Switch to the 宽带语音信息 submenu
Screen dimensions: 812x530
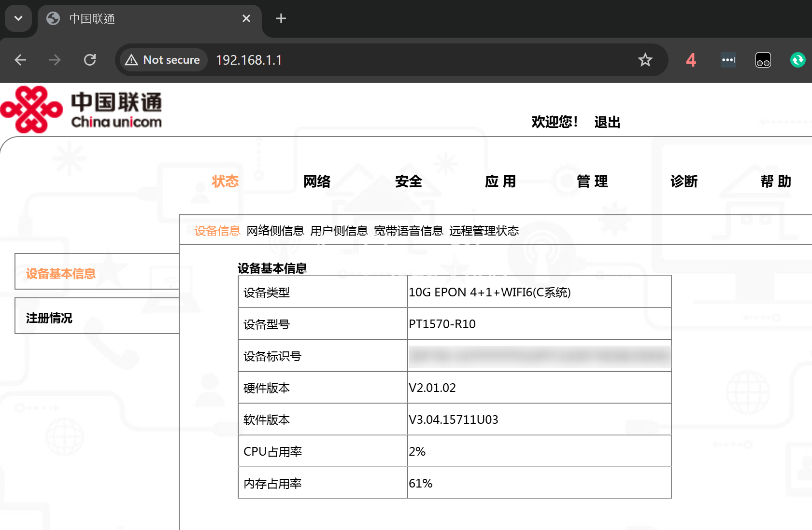pyautogui.click(x=409, y=231)
